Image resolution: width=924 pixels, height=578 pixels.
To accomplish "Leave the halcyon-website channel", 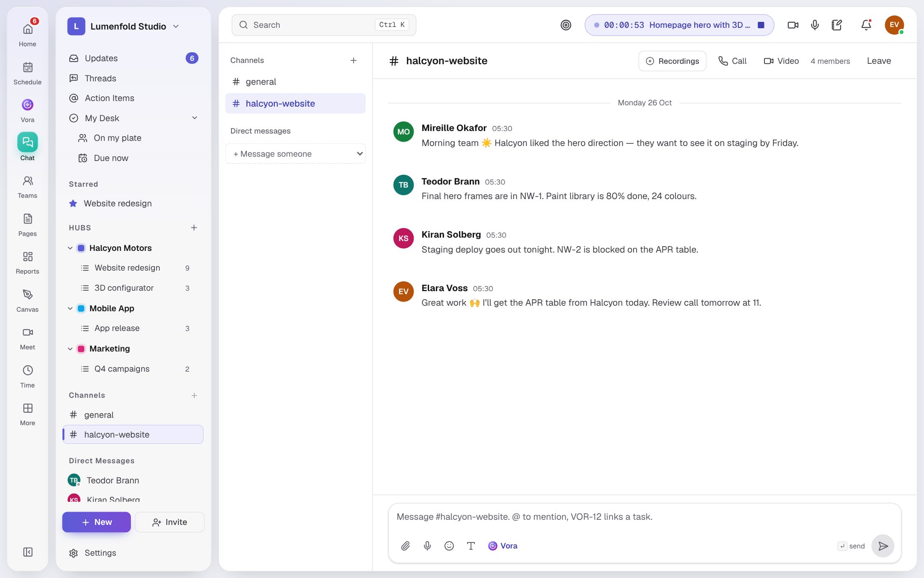I will tap(879, 61).
